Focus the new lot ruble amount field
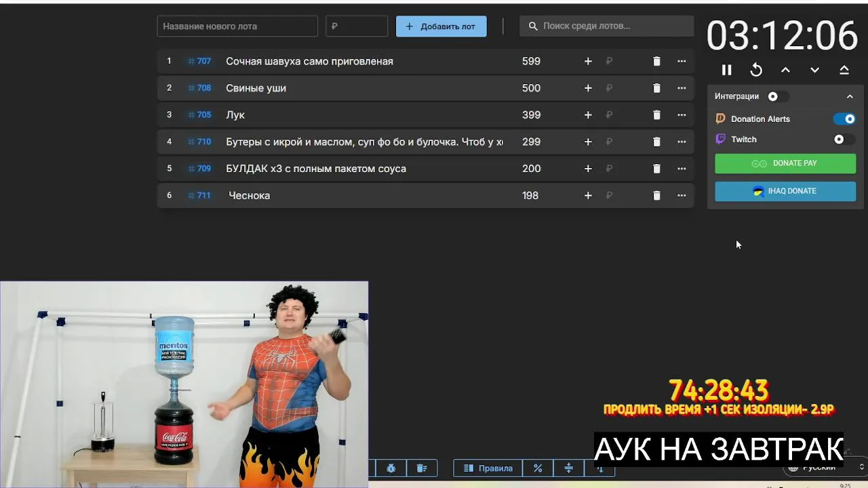 click(x=357, y=26)
